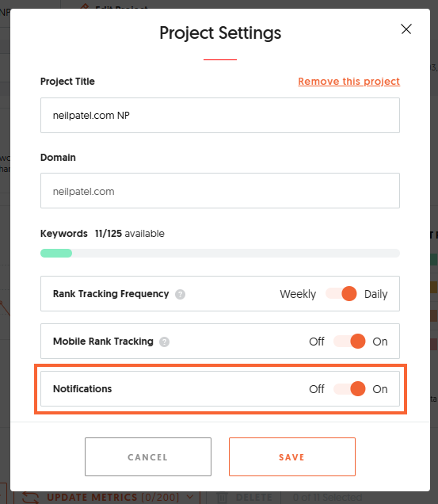The image size is (438, 504).
Task: Expand Update Metrics dropdown chevron
Action: (190, 497)
